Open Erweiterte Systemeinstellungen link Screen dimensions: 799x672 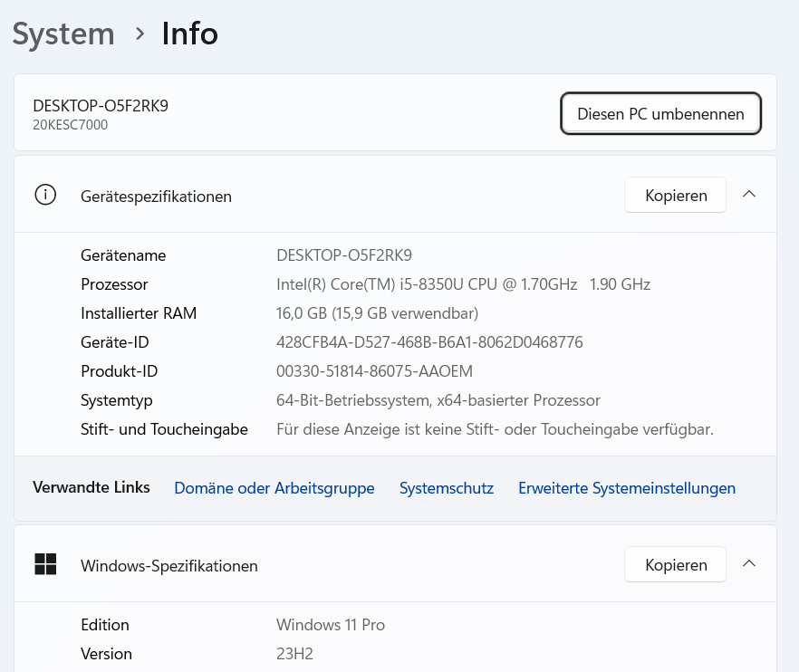pos(627,488)
